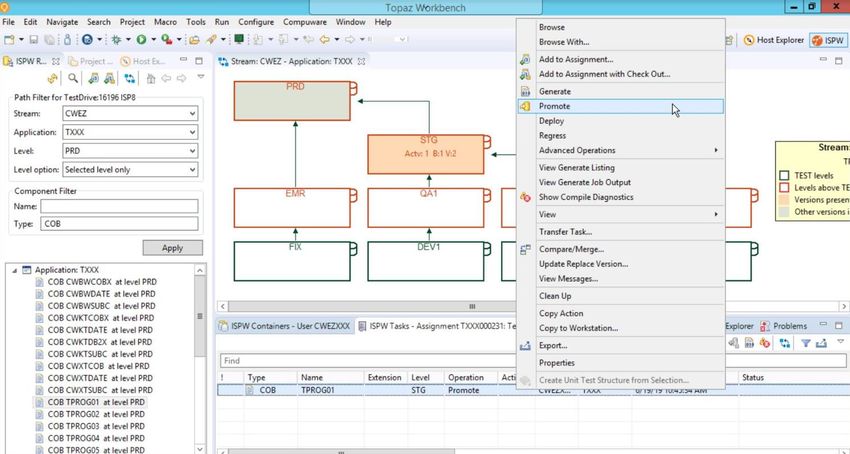The width and height of the screenshot is (850, 454).
Task: Maximize the ISPW Tasks view panel
Action: tap(839, 326)
